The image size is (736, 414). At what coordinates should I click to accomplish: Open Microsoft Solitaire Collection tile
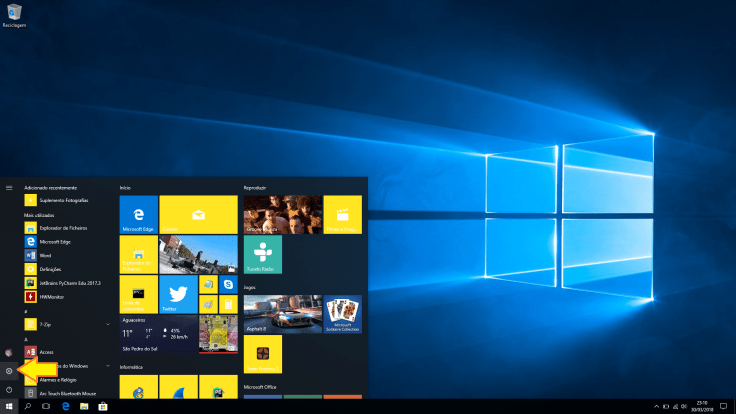point(343,314)
